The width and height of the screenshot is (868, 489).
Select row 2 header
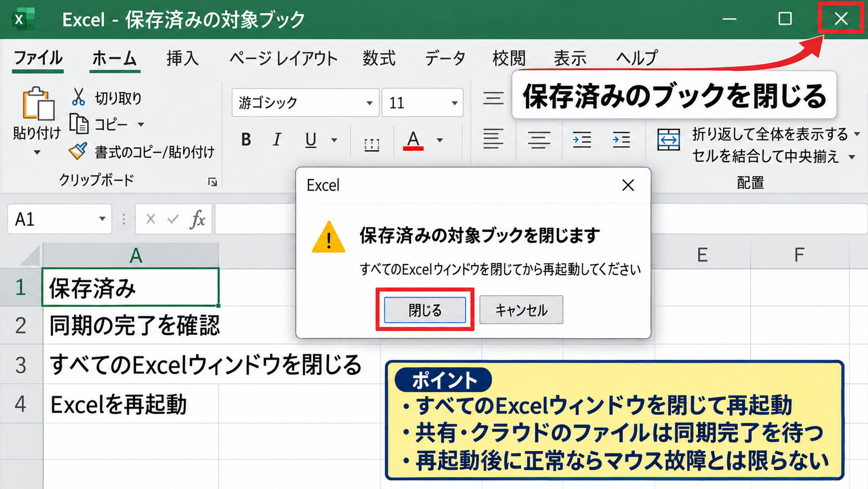point(21,325)
